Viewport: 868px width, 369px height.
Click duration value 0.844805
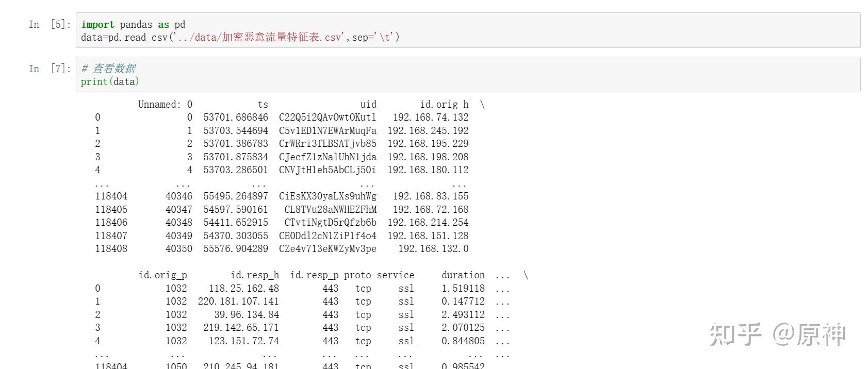click(x=463, y=341)
